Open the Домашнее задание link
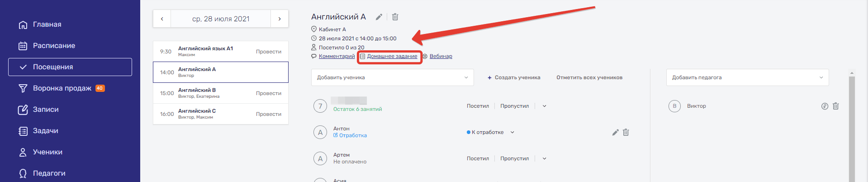This screenshot has height=182, width=868. coord(392,56)
